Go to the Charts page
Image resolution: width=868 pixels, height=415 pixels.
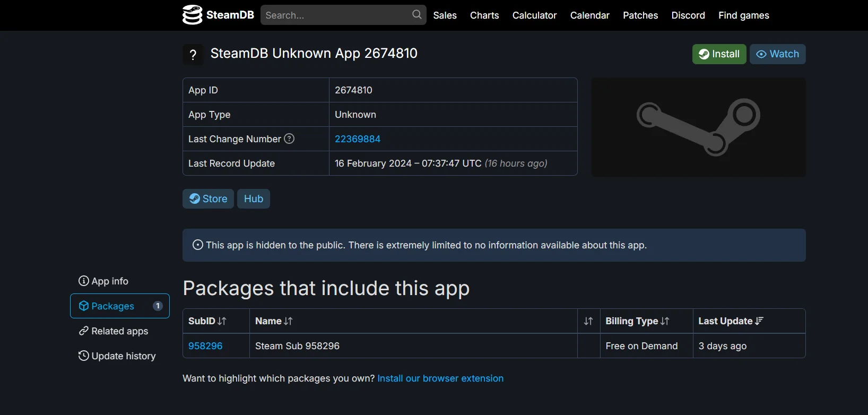(x=484, y=15)
